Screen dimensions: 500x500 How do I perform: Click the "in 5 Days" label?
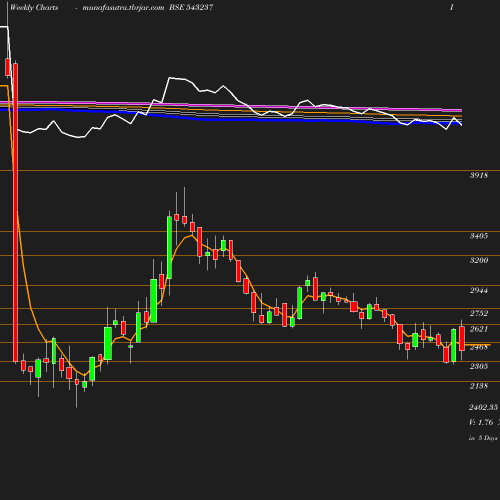483,438
